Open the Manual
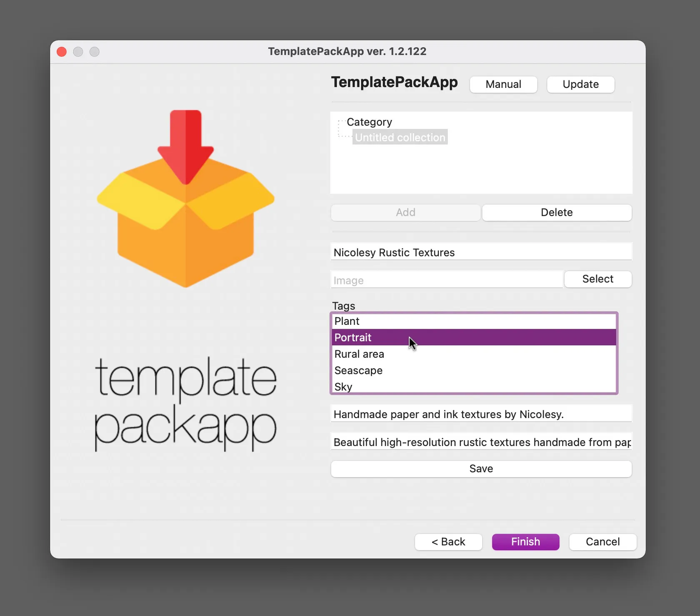This screenshot has width=700, height=616. [503, 85]
